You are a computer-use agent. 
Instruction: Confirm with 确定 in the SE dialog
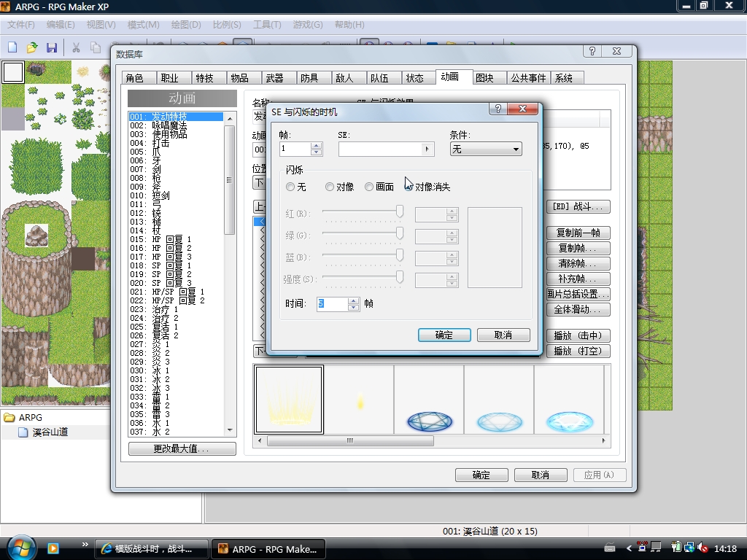[444, 335]
